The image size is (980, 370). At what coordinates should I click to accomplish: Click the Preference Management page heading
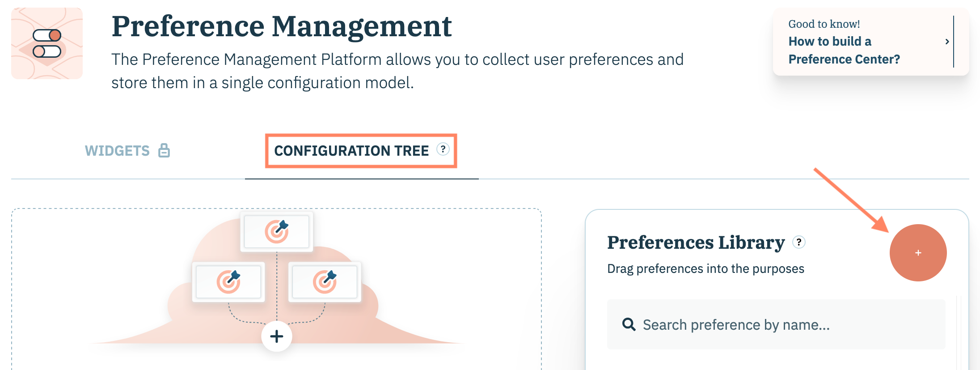point(281,26)
